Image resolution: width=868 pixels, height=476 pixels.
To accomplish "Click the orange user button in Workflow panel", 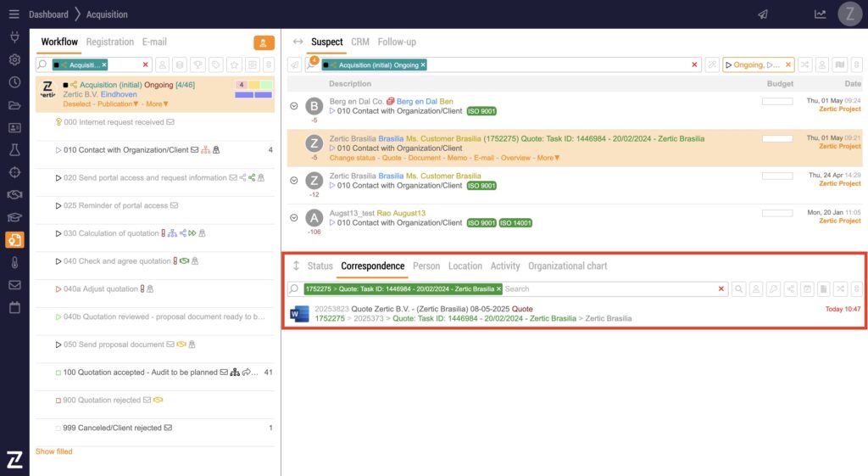I will (x=264, y=42).
